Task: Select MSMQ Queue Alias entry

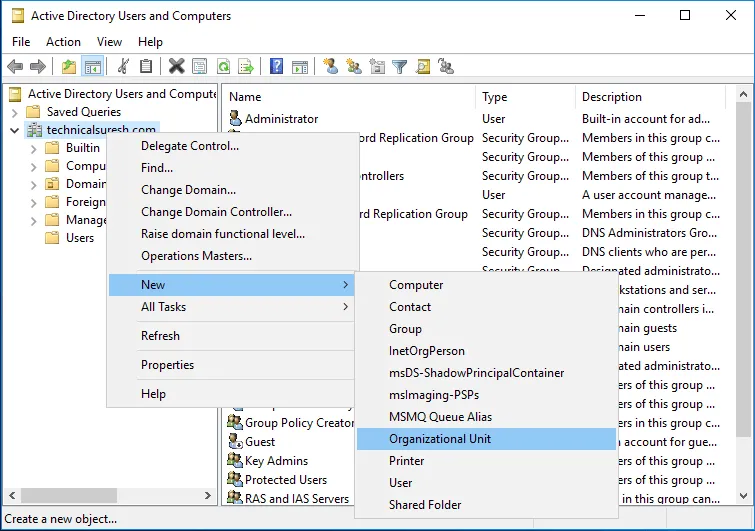Action: click(x=486, y=417)
